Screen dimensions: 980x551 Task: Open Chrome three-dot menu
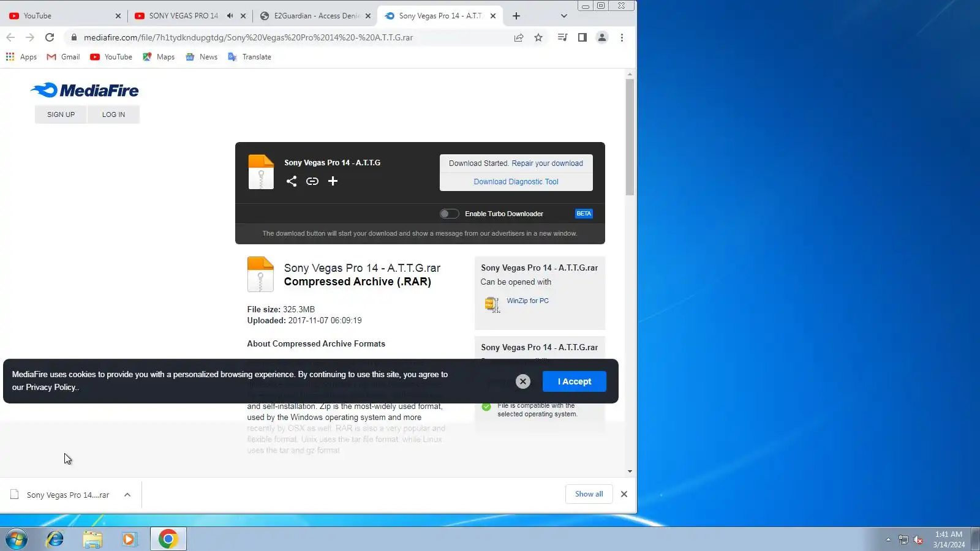pyautogui.click(x=622, y=37)
